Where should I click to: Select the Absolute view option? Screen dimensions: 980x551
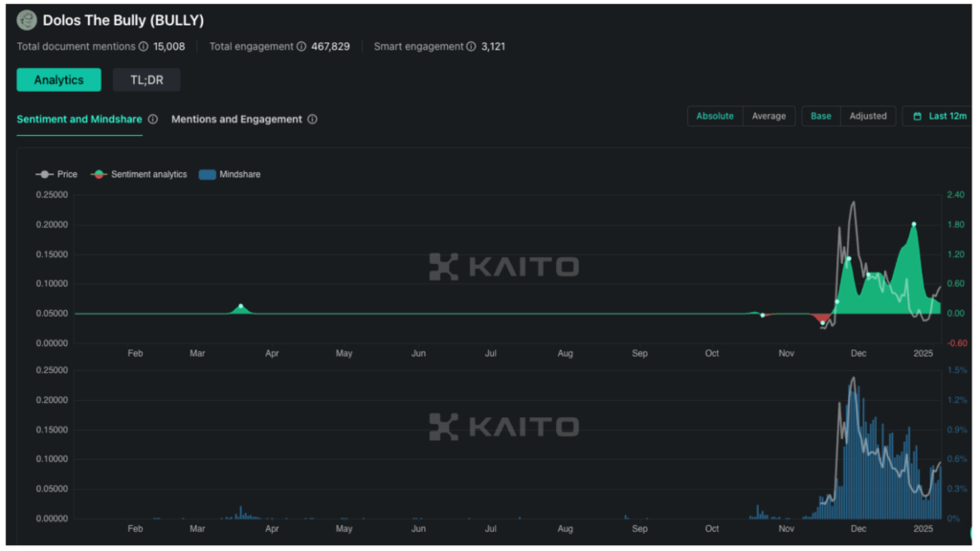point(715,116)
